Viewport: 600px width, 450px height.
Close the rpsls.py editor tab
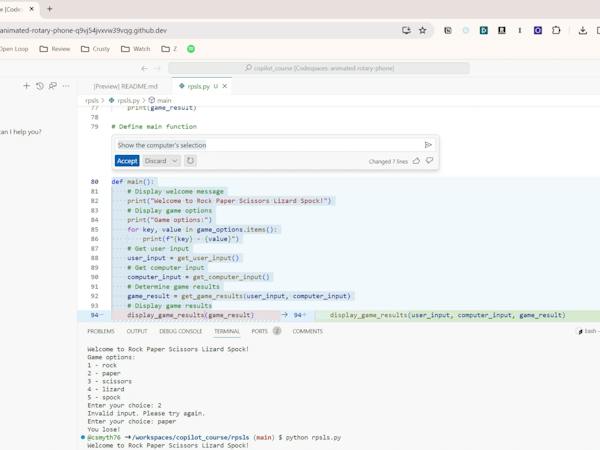click(225, 86)
